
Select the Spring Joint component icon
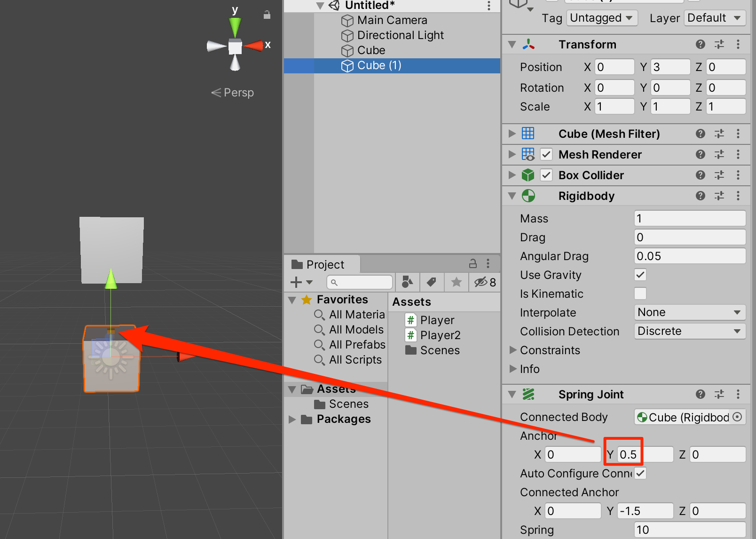coord(528,395)
